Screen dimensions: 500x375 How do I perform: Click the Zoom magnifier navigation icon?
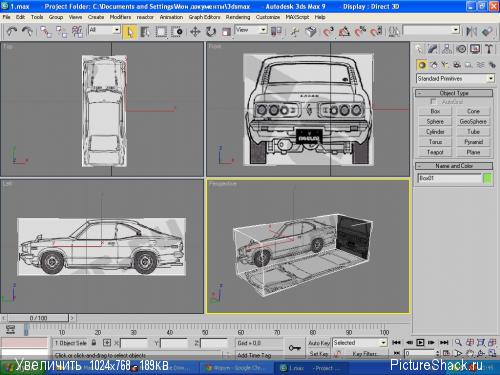pos(458,342)
